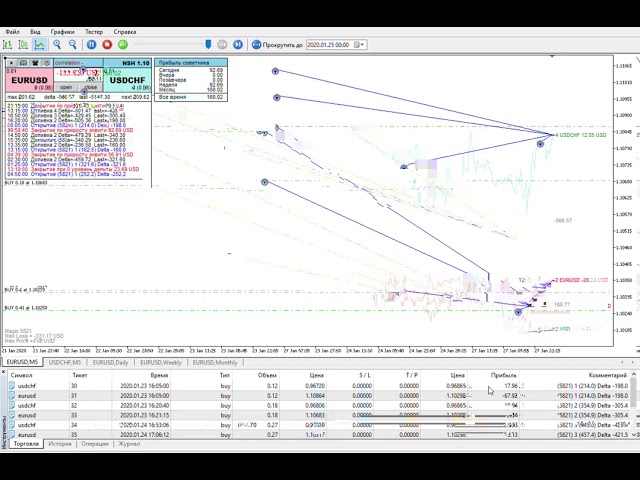
Task: Open the Вид menu
Action: 35,31
